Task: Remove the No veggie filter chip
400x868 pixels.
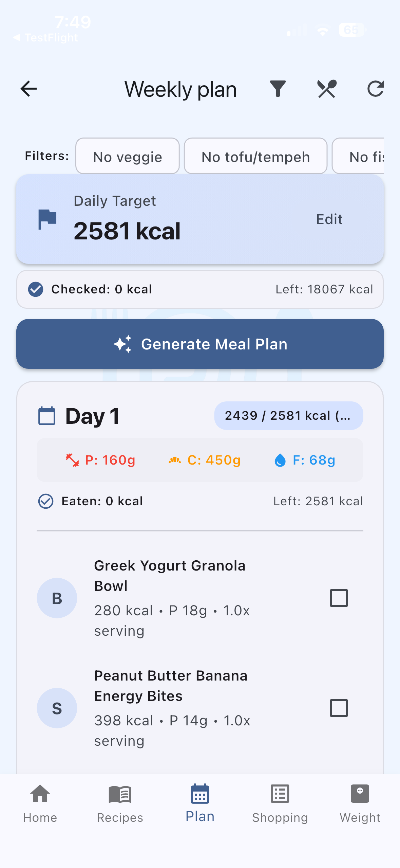Action: (128, 156)
